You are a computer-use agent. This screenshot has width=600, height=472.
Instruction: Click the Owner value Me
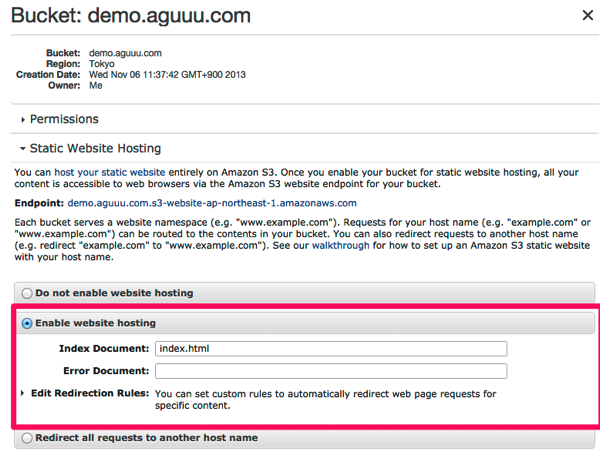click(96, 85)
